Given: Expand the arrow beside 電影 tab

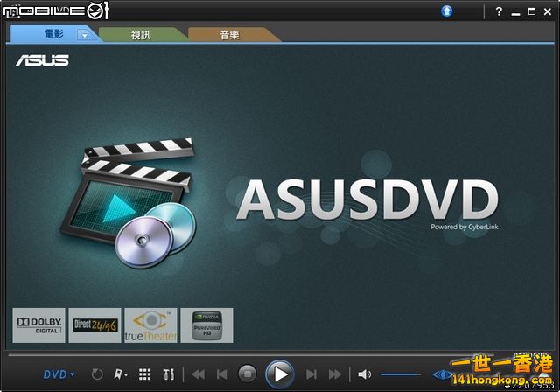Looking at the screenshot, I should point(84,36).
